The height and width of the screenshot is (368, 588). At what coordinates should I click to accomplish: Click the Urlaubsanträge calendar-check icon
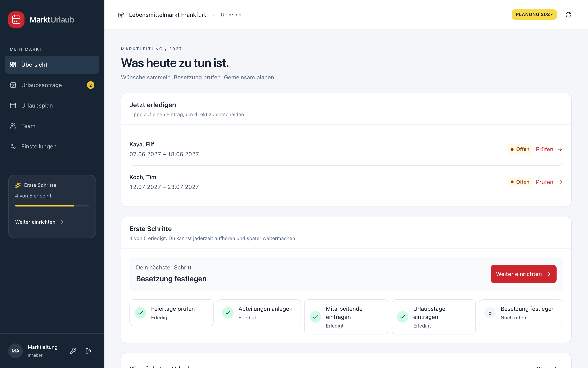coord(13,85)
